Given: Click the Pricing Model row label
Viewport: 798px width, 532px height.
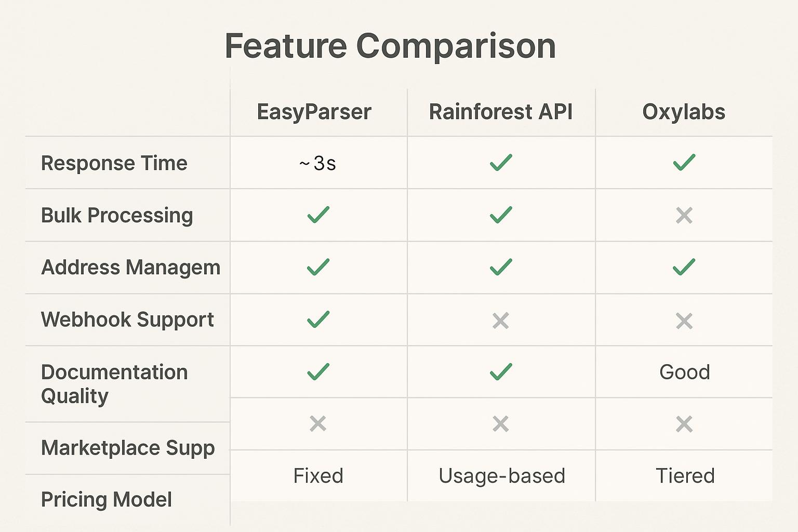Looking at the screenshot, I should 107,499.
